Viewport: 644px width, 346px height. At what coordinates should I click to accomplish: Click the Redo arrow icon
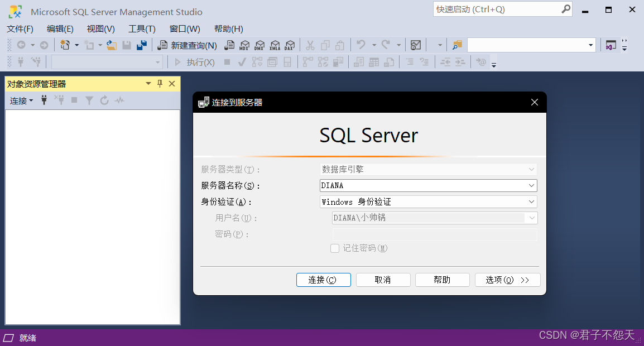(386, 45)
